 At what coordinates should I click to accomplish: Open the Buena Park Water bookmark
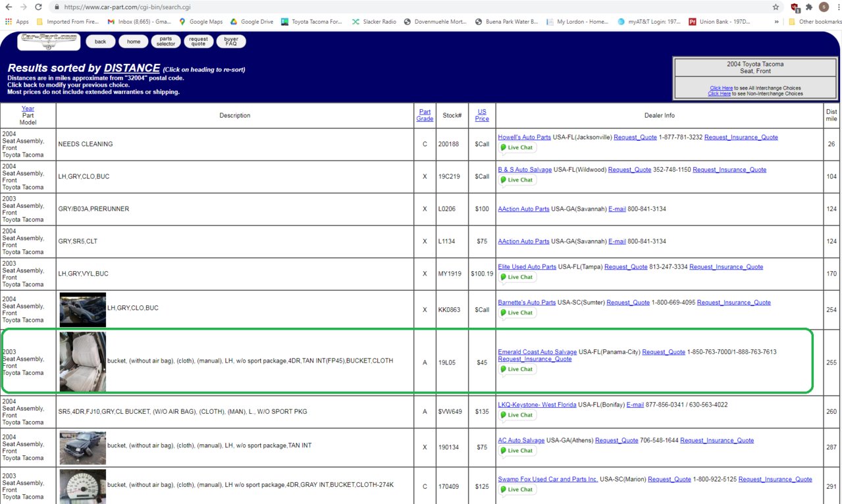[506, 22]
